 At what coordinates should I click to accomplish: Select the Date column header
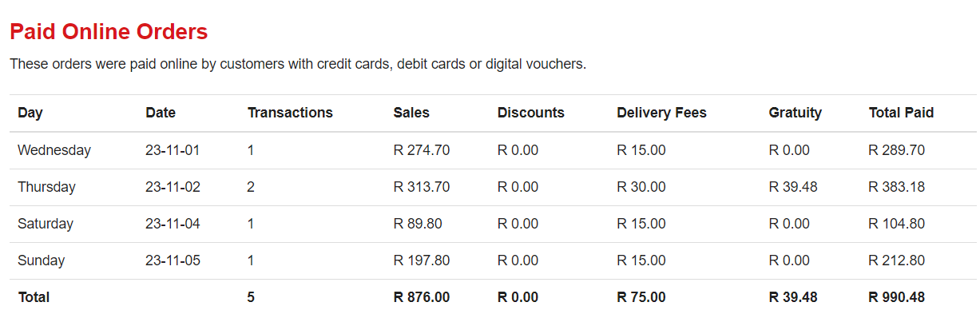point(161,113)
